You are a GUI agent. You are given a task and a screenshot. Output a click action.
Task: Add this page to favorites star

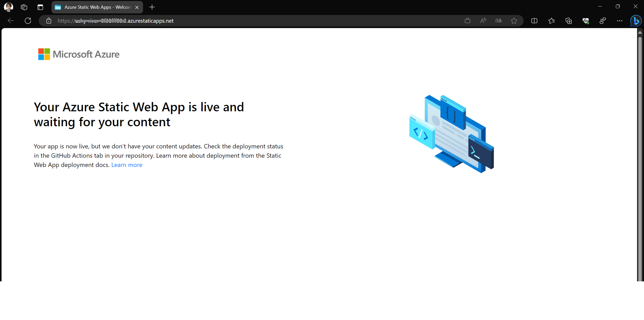tap(514, 21)
